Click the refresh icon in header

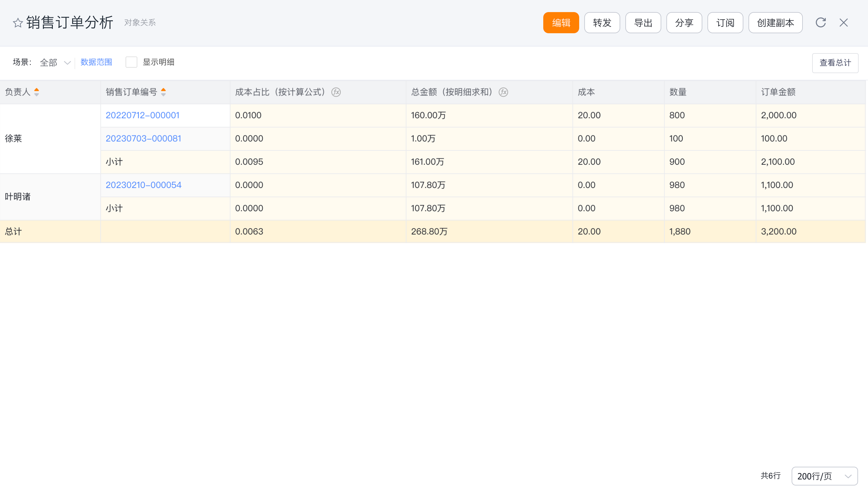821,23
